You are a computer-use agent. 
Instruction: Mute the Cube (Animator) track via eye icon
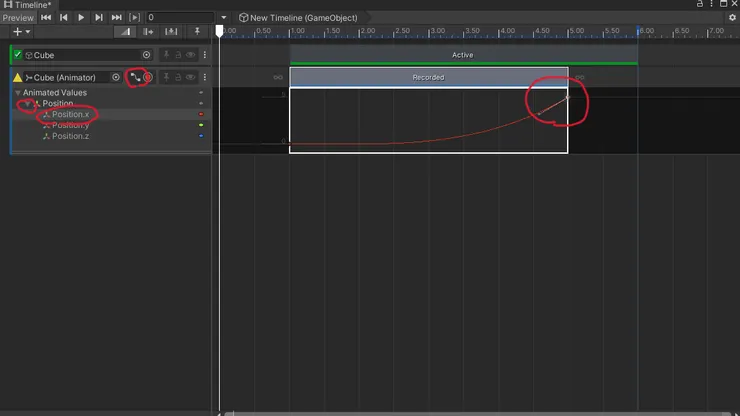190,77
